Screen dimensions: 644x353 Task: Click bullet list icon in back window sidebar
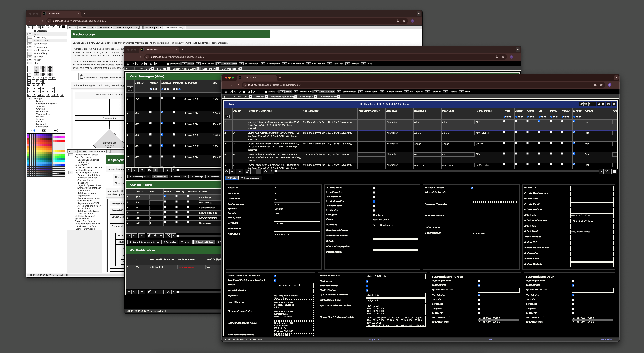[x=29, y=85]
